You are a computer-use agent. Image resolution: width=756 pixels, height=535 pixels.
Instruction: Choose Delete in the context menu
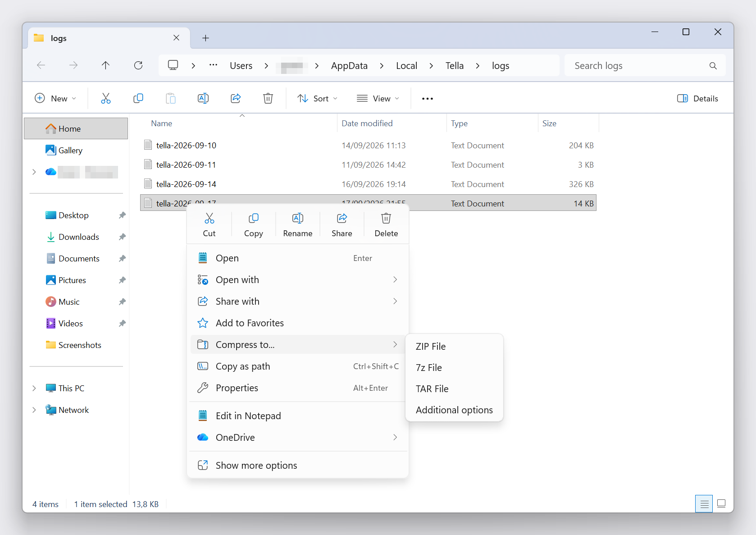pos(386,224)
